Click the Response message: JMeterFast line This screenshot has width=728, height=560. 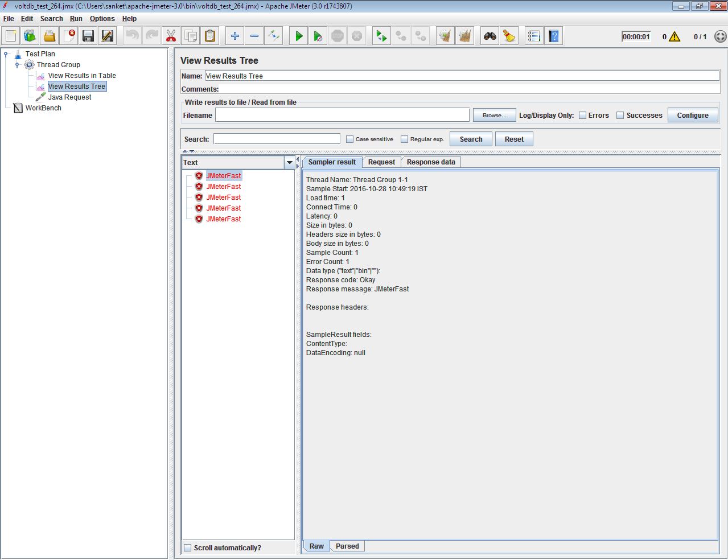tap(357, 289)
